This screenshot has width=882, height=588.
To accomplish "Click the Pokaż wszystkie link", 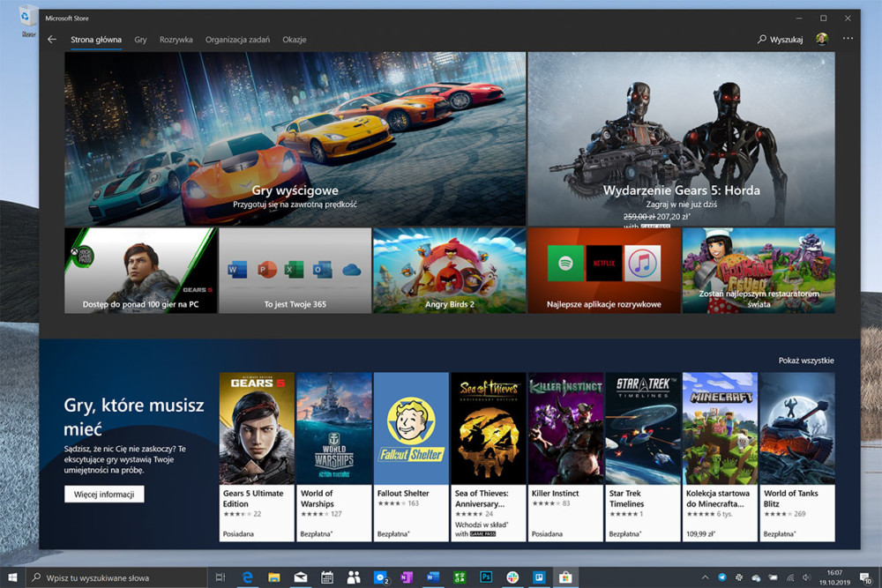I will (806, 361).
